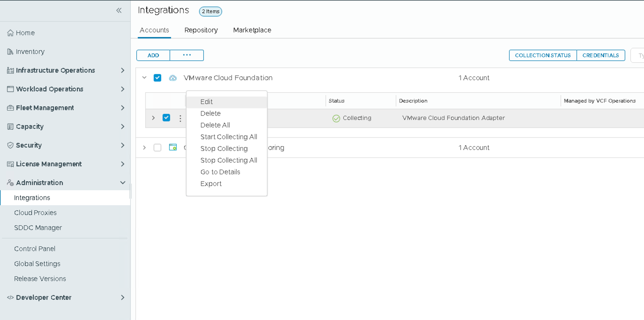
Task: Check the VCF Operations Monitoring row checkbox
Action: pos(157,147)
